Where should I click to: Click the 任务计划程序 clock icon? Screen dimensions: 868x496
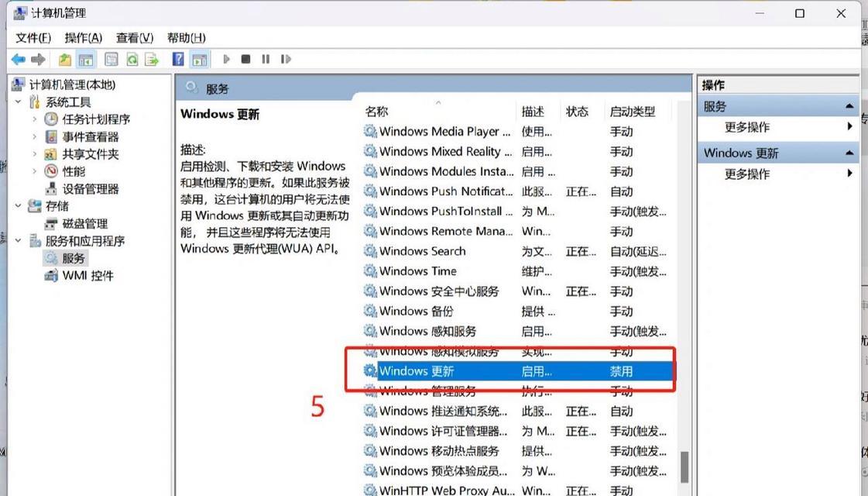pos(51,119)
